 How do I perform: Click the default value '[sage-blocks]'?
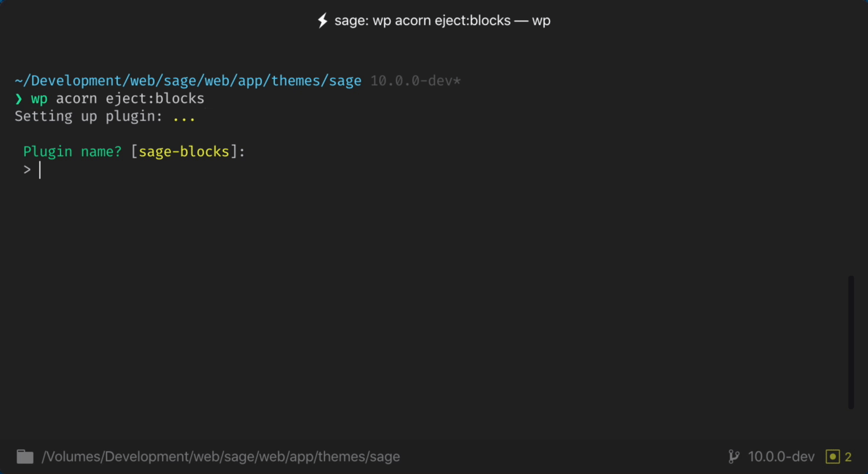pos(184,152)
